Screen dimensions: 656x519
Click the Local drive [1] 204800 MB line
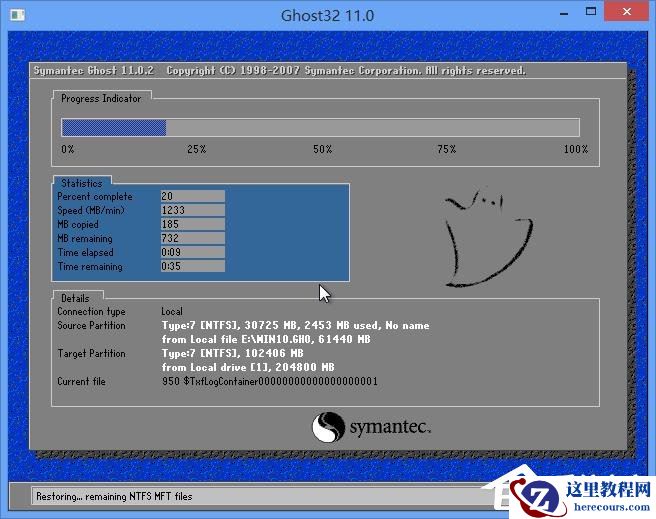pos(248,367)
